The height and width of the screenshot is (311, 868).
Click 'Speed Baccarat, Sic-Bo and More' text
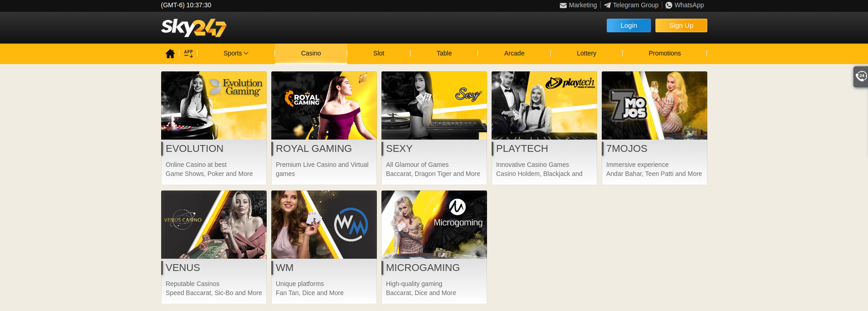point(214,293)
